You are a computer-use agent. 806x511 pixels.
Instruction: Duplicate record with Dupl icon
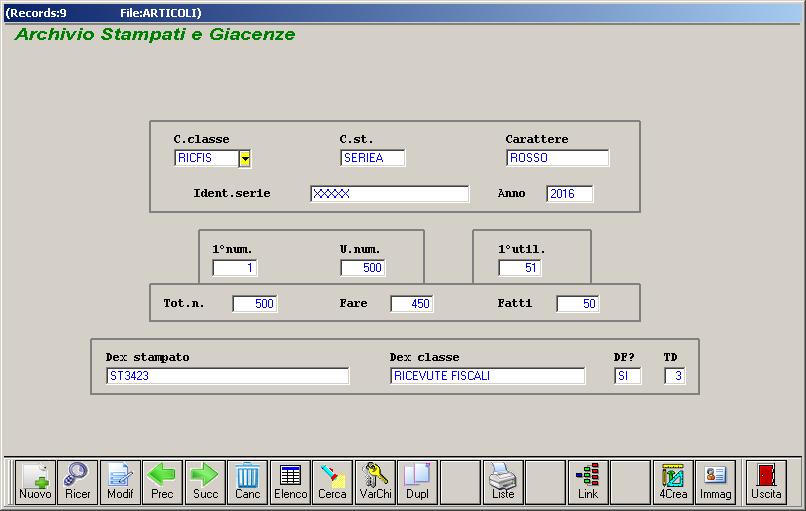click(x=418, y=481)
